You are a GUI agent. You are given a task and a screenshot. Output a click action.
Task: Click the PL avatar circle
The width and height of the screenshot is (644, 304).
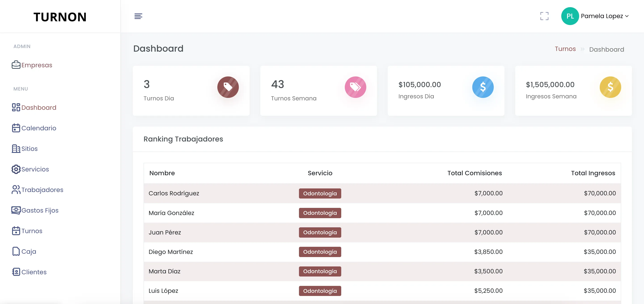[570, 16]
